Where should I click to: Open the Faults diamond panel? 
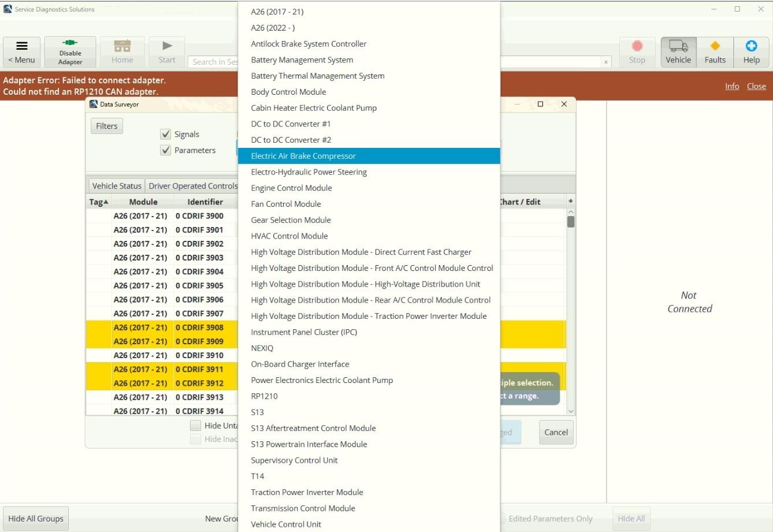click(715, 51)
